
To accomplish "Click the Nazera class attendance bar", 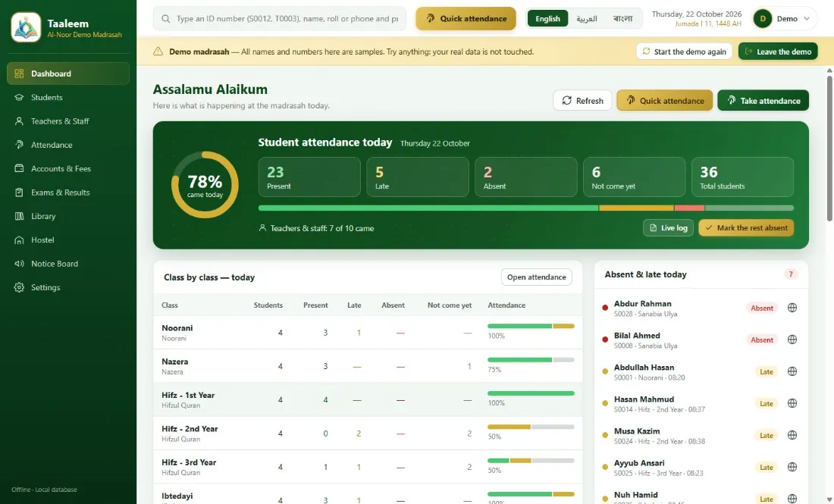I will click(531, 360).
